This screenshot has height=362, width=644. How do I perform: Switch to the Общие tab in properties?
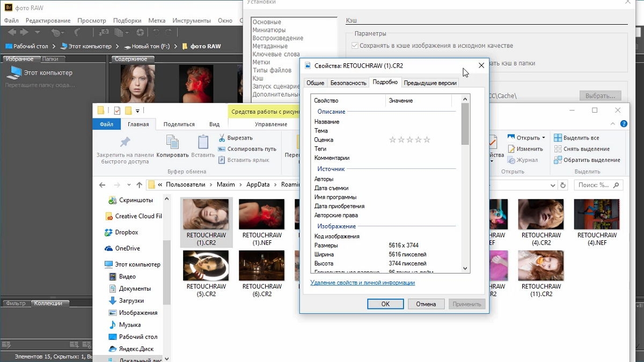pyautogui.click(x=315, y=83)
